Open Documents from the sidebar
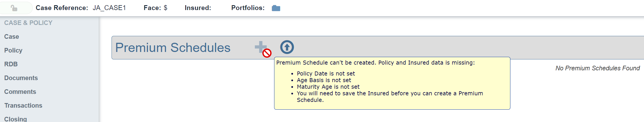 point(21,78)
